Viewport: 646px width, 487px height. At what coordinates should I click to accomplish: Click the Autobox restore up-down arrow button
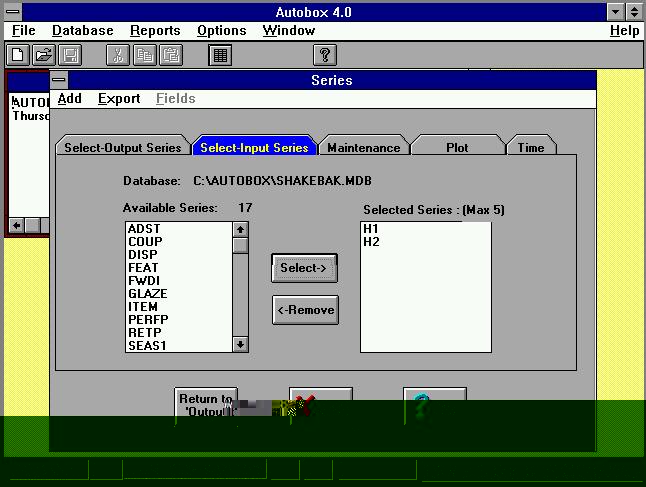point(634,12)
